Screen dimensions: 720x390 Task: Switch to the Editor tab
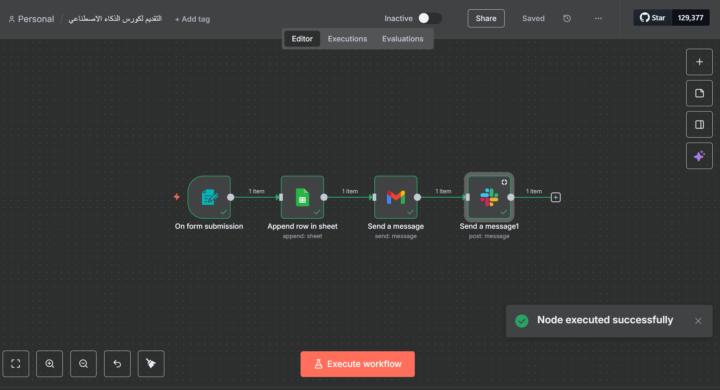click(x=302, y=39)
